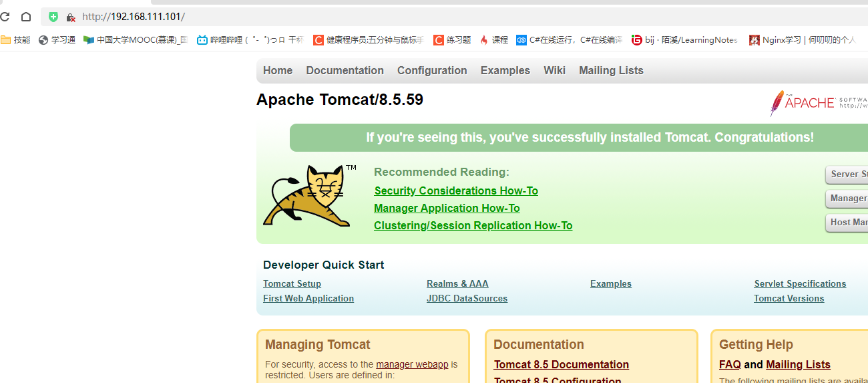Open the Servlet Specifications link

(800, 284)
